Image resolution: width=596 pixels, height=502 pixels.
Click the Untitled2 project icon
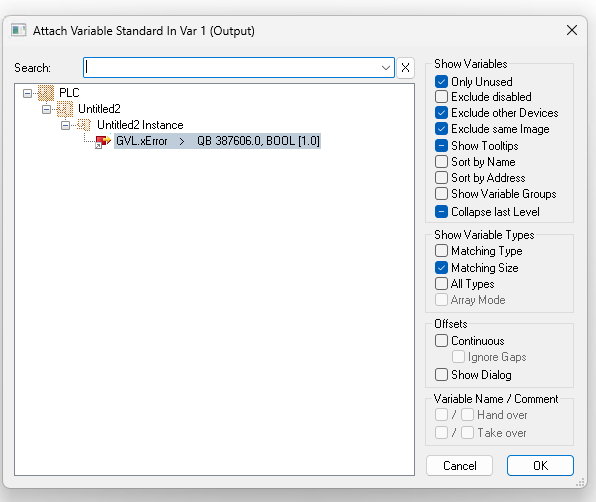65,109
